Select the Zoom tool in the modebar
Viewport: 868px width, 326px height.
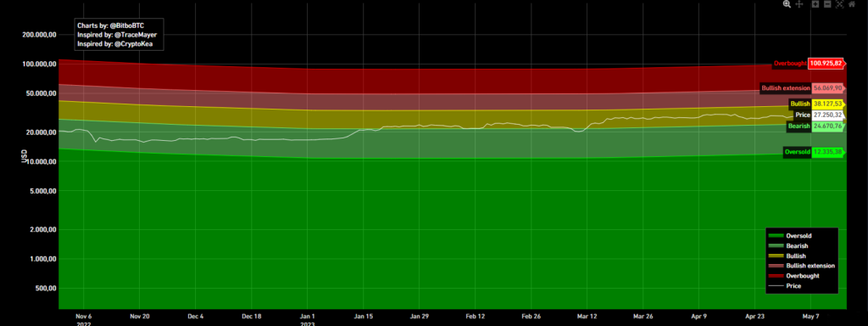(787, 4)
